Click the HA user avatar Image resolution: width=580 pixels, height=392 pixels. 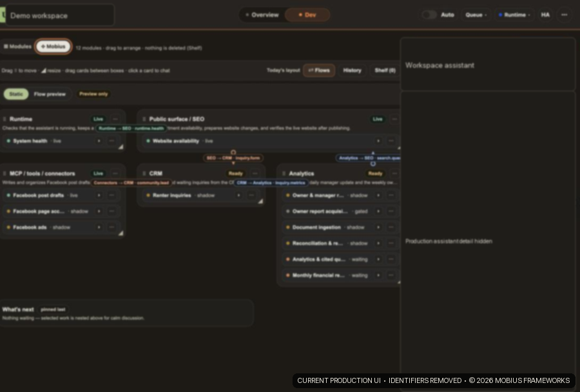545,15
